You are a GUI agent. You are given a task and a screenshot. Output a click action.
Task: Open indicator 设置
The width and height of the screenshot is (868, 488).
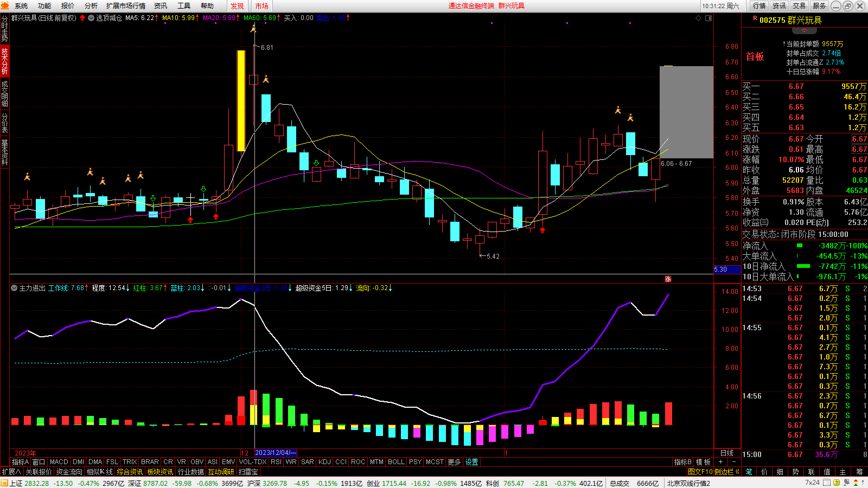point(471,462)
